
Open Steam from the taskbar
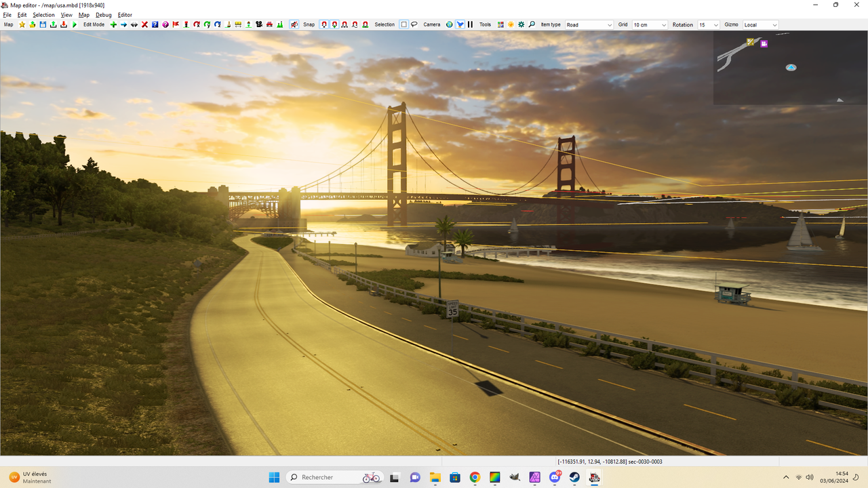click(x=574, y=477)
